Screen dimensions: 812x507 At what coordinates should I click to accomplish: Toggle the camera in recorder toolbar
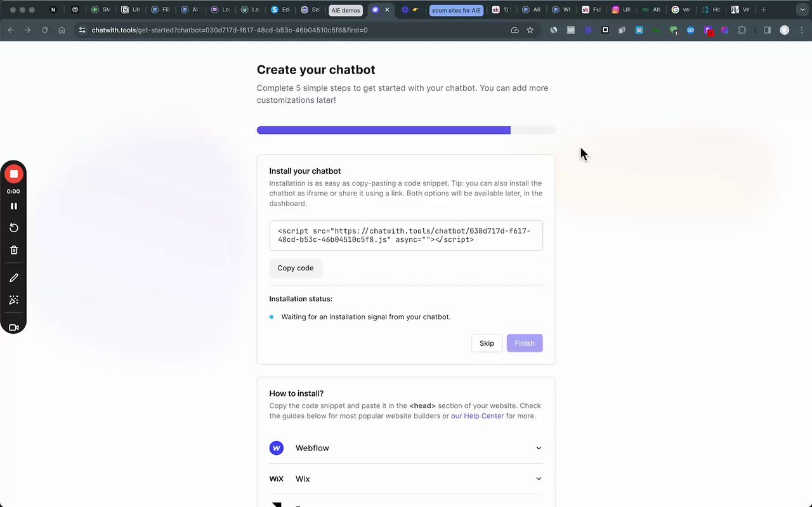pyautogui.click(x=13, y=327)
